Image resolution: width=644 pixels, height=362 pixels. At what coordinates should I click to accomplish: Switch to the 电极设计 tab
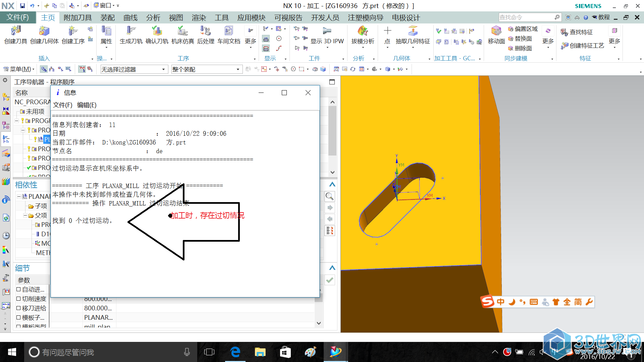(406, 18)
